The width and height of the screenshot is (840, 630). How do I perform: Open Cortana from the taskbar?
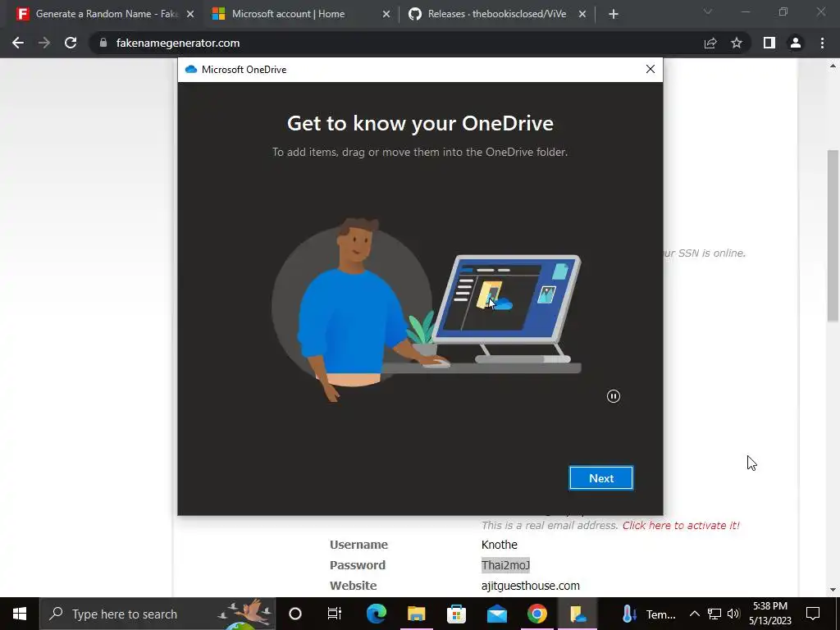tap(295, 614)
